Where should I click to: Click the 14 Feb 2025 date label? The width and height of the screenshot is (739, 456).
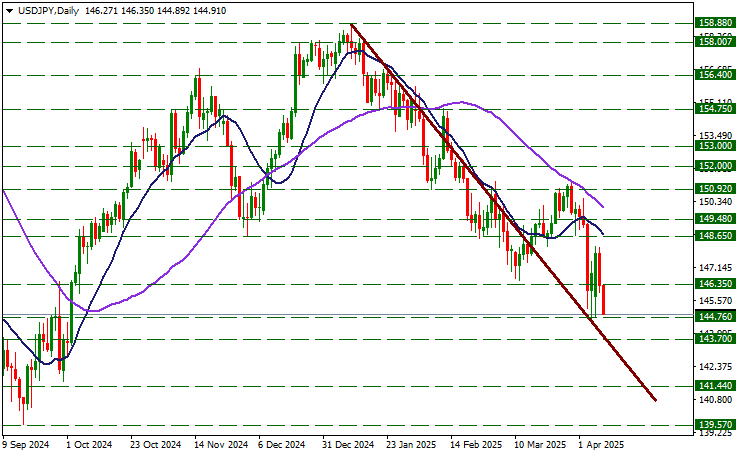pos(476,445)
